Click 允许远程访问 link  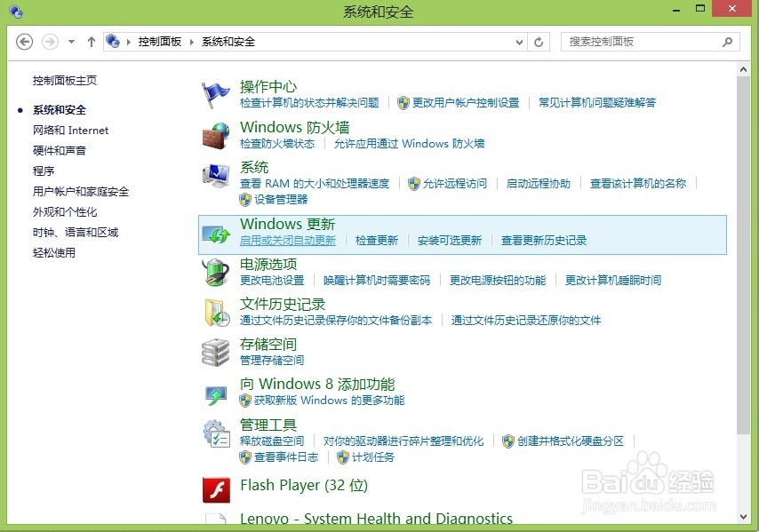pyautogui.click(x=455, y=184)
